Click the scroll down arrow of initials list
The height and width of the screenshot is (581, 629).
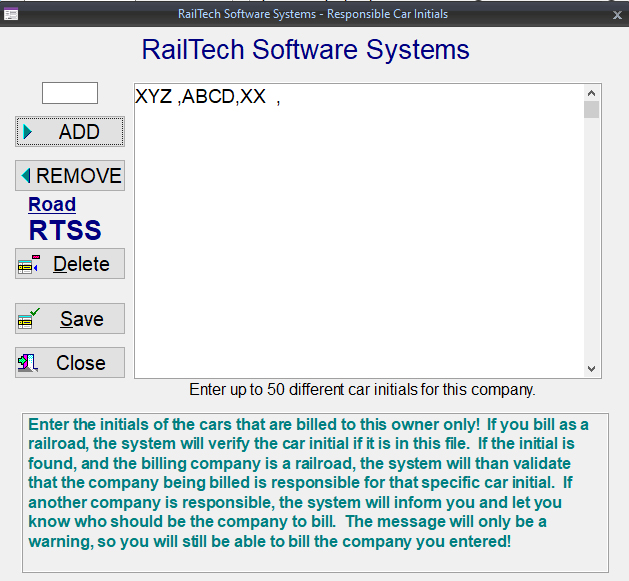[x=591, y=369]
